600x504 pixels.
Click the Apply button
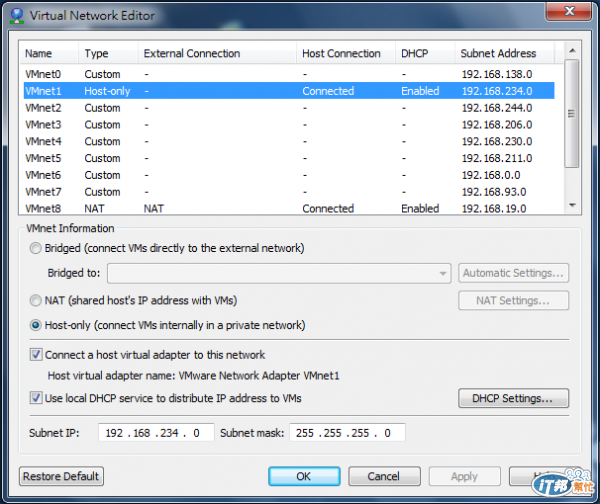[465, 476]
